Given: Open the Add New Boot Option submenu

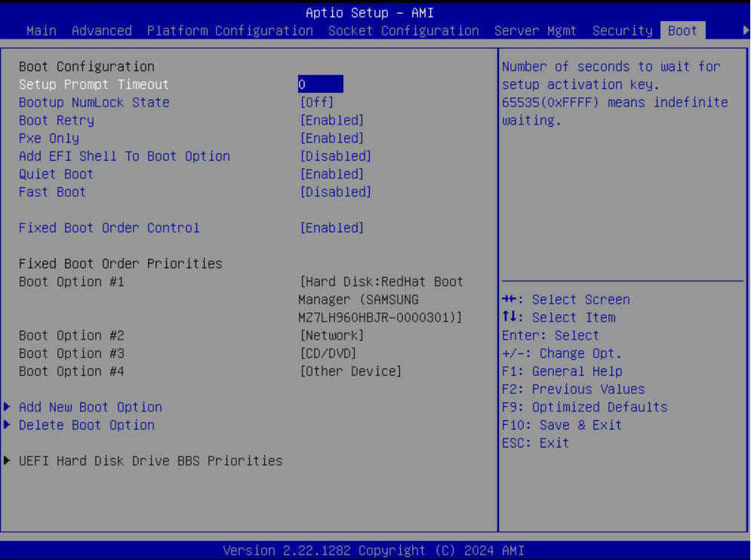Looking at the screenshot, I should click(x=90, y=408).
